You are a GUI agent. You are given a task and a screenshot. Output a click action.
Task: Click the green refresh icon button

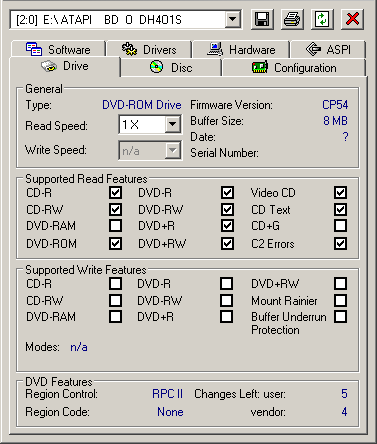point(322,19)
